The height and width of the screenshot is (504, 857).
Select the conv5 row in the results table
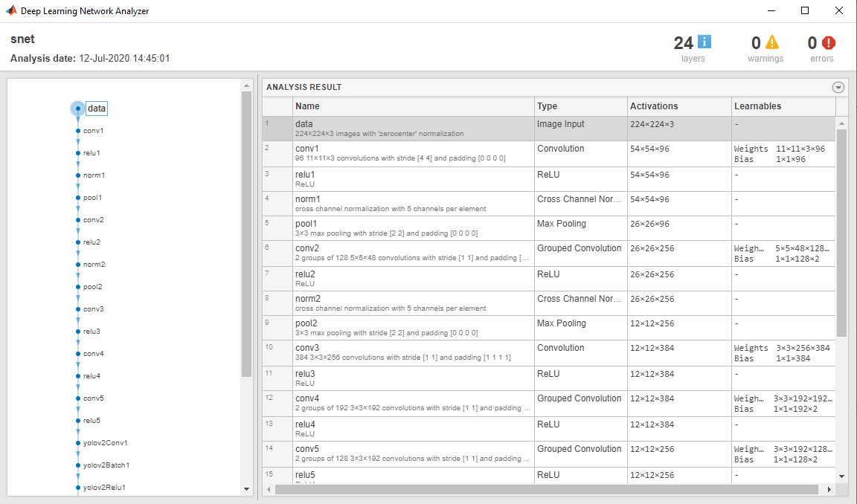pyautogui.click(x=549, y=453)
